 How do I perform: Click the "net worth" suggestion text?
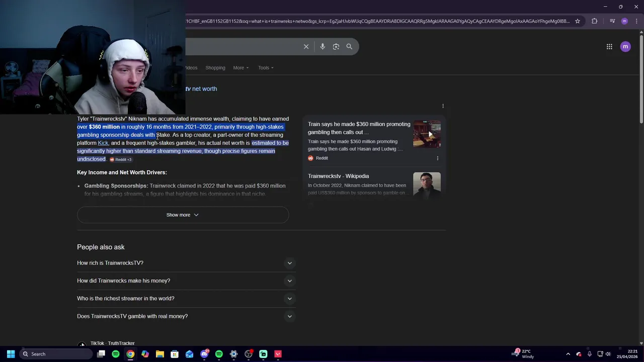pos(204,89)
